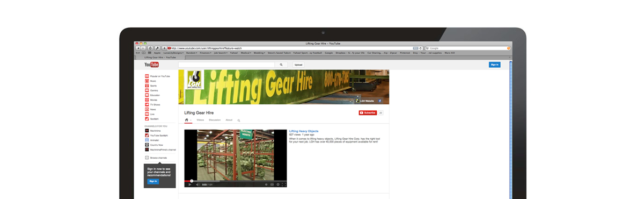The height and width of the screenshot is (199, 644).
Task: Click browser back button
Action: coord(138,48)
